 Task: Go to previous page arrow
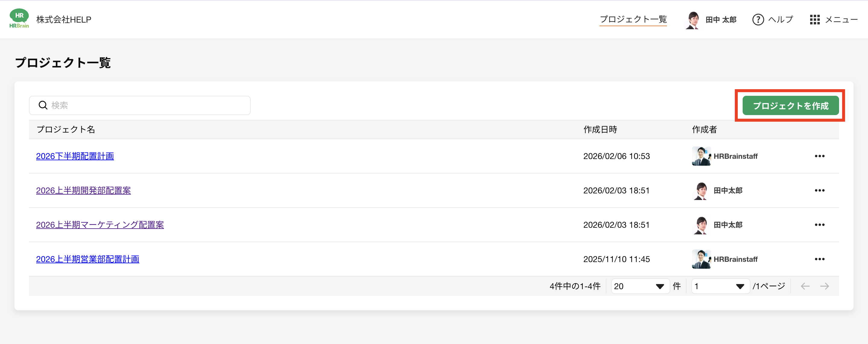tap(805, 286)
